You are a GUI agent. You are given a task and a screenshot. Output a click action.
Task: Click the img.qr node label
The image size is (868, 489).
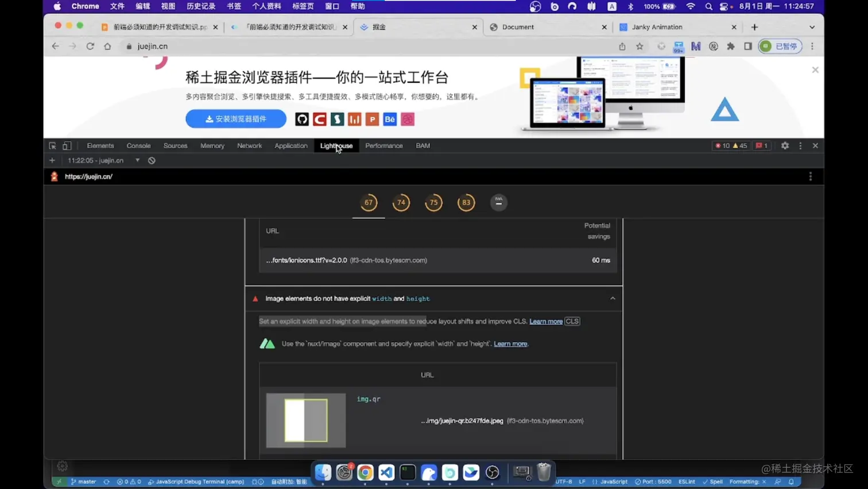[369, 399]
